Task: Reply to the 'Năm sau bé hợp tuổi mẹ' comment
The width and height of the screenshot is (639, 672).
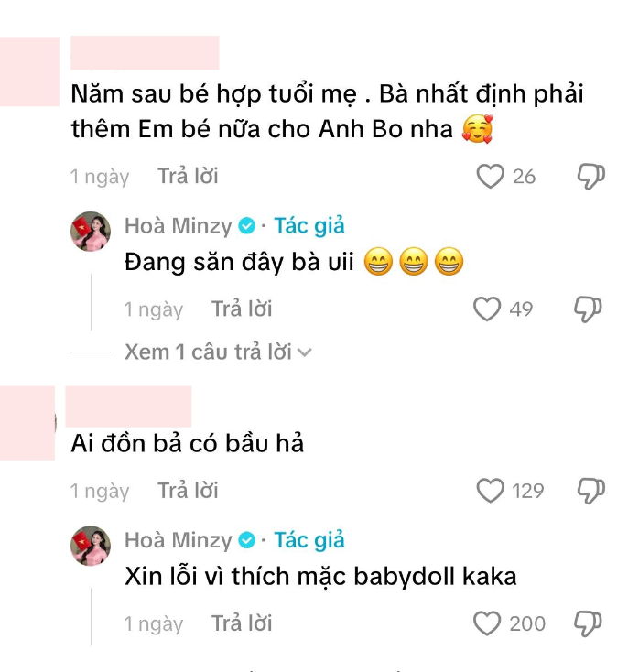Action: click(x=188, y=176)
